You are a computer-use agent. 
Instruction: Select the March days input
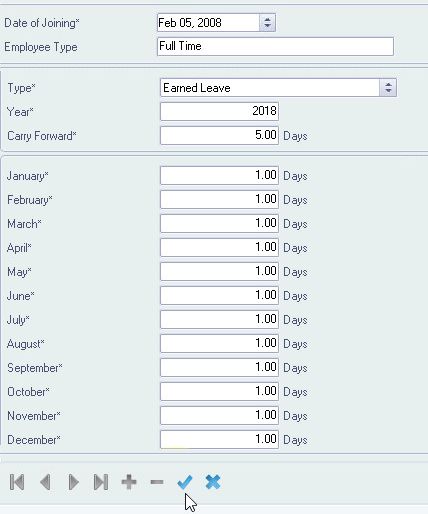click(219, 223)
